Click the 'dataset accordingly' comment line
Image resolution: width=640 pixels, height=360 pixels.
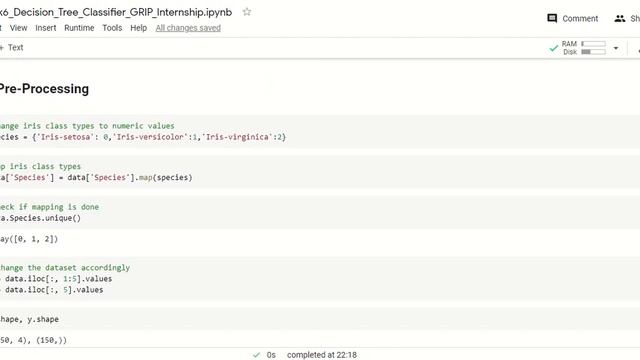click(x=65, y=267)
